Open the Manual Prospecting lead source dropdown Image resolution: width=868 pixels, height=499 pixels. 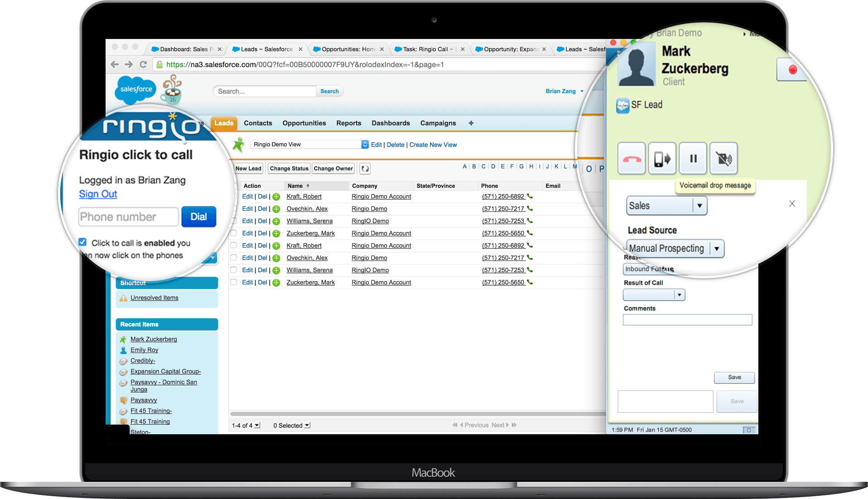point(675,249)
